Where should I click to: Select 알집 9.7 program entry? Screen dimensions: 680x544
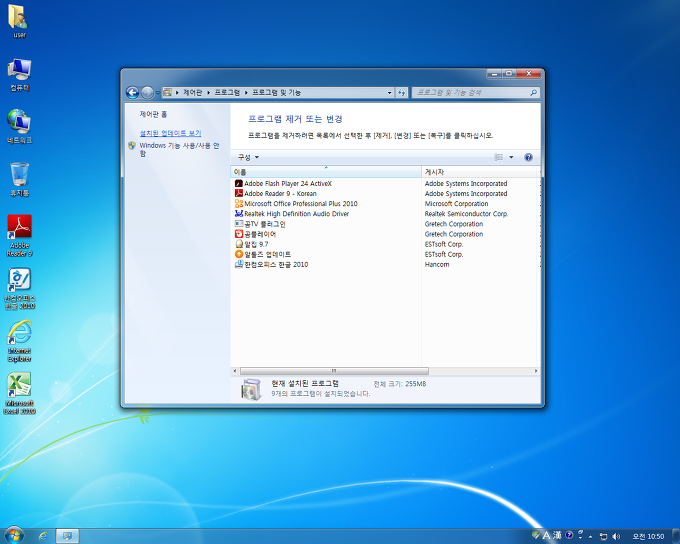click(x=256, y=244)
